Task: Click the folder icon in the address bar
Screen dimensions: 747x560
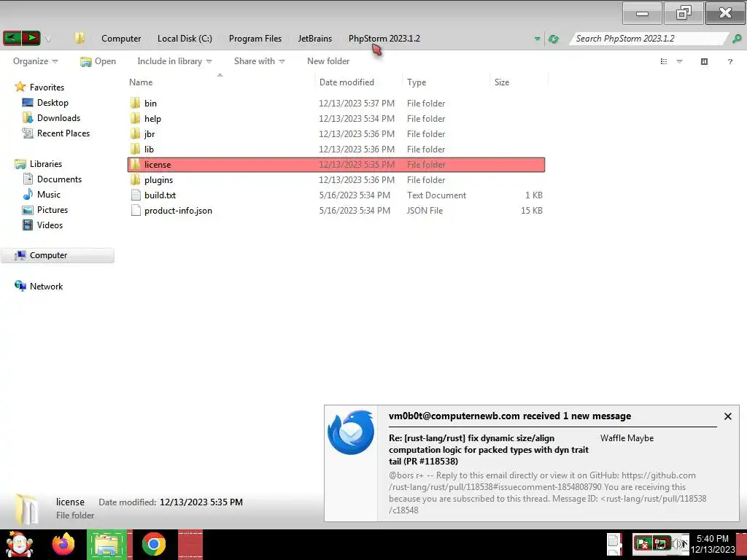Action: 80,38
